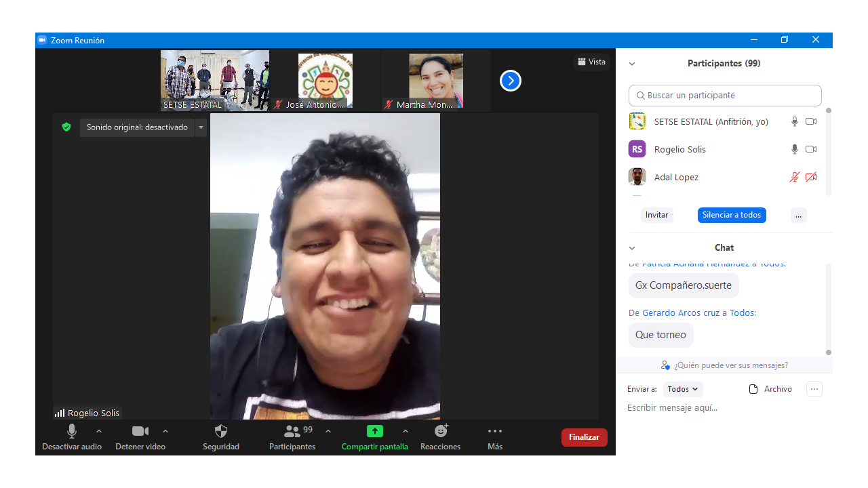Screen dimensions: 868x488
Task: Open the Enviar a Todos dropdown
Action: tap(682, 389)
